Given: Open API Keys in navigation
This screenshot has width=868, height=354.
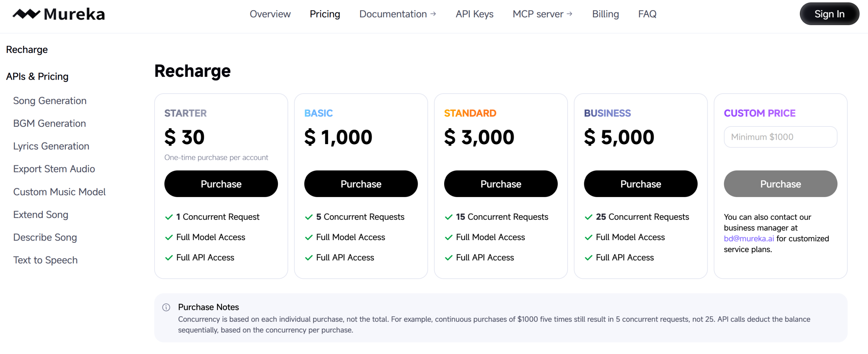Looking at the screenshot, I should [x=474, y=14].
